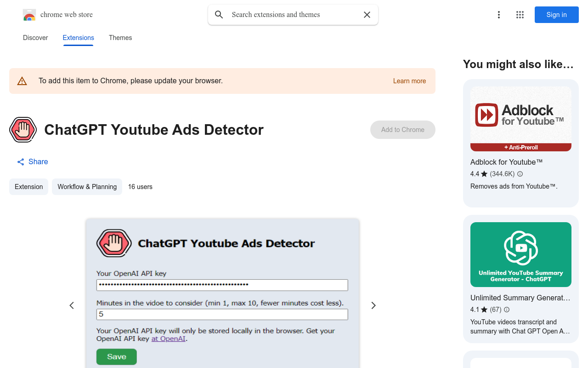
Task: Focus the Search extensions and themes field
Action: 293,15
